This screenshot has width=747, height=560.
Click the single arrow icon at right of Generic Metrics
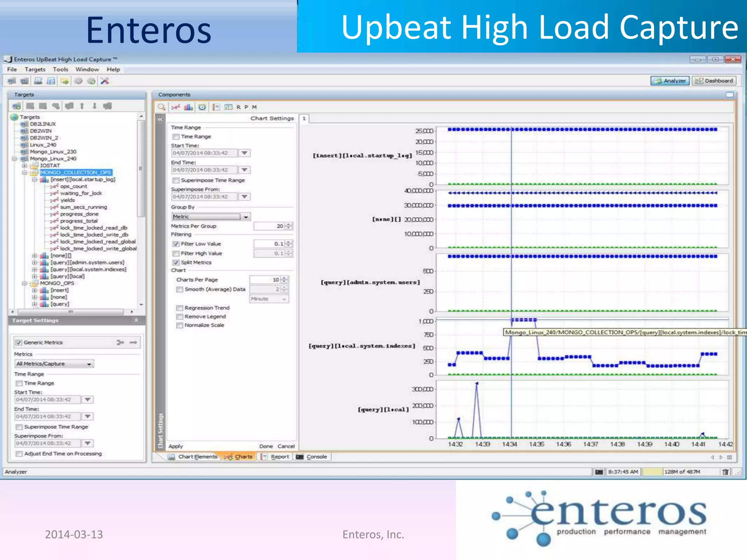click(133, 342)
